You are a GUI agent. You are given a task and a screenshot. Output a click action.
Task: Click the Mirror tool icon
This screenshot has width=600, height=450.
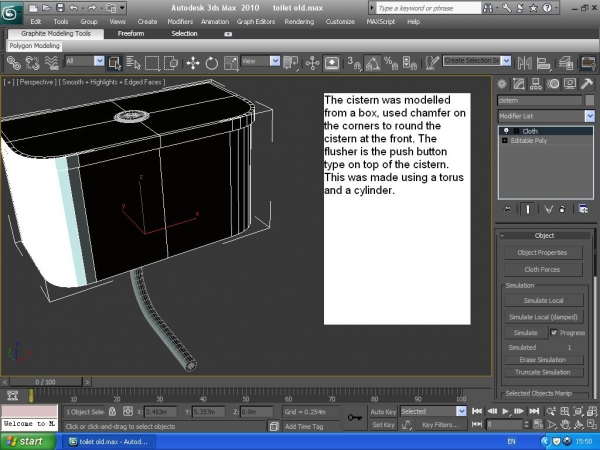coord(525,63)
